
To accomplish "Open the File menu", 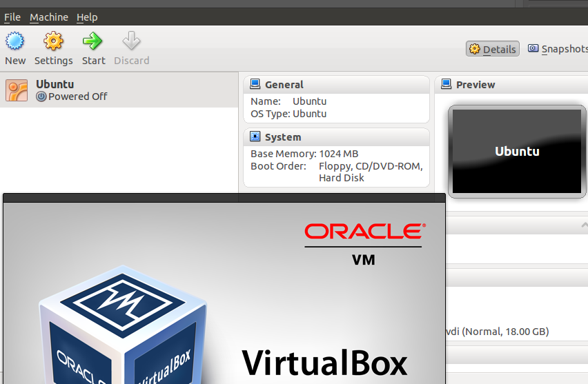I will click(x=12, y=17).
